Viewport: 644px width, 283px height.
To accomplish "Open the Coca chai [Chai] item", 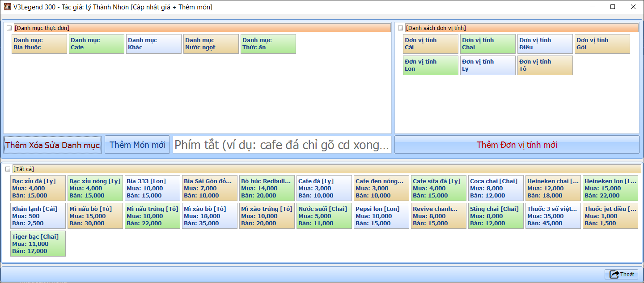I will (x=496, y=188).
